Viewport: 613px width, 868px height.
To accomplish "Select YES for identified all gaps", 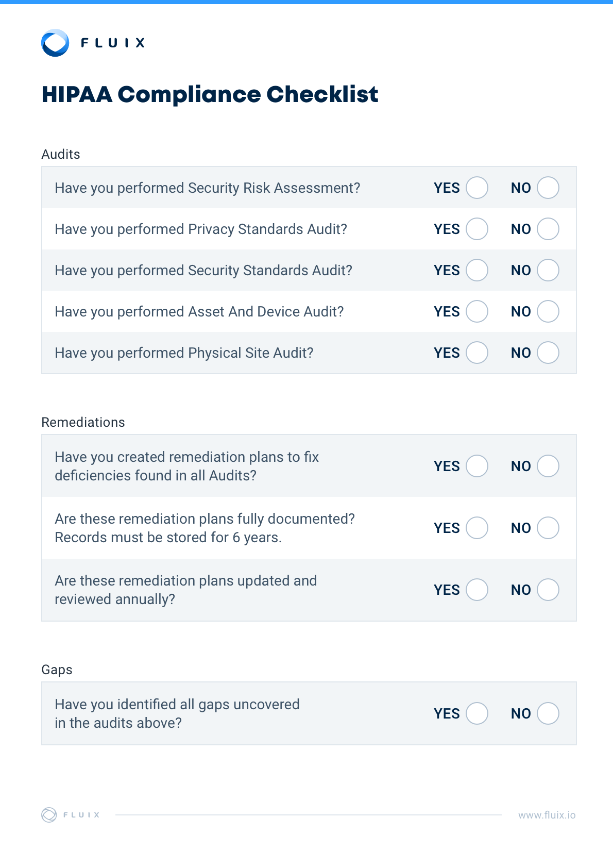I will (477, 713).
